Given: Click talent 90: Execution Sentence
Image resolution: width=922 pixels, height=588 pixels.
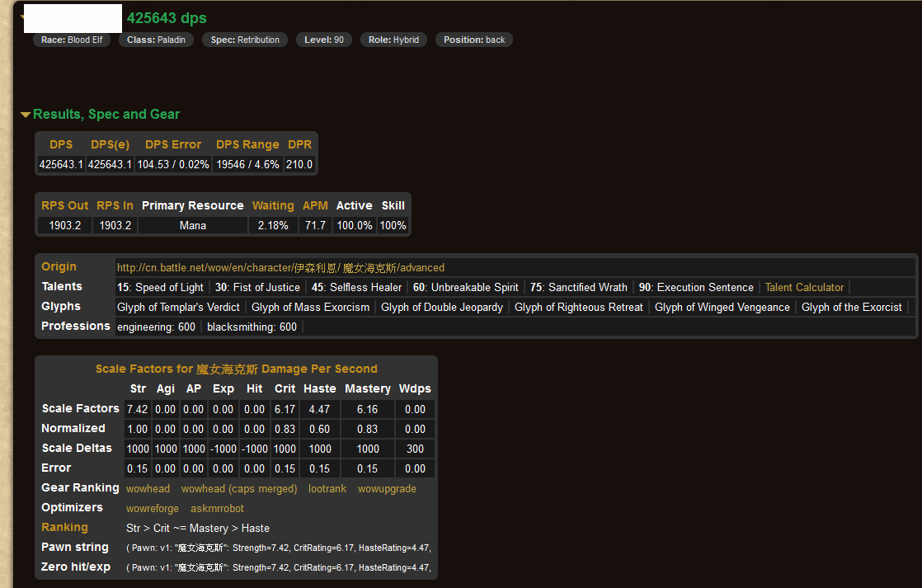Looking at the screenshot, I should coord(696,288).
